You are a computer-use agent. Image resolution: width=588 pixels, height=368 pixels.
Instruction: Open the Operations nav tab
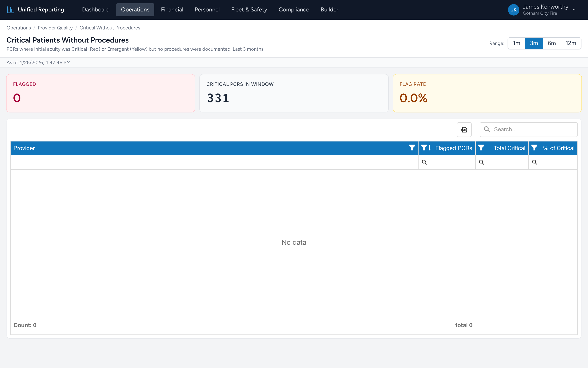coord(135,10)
